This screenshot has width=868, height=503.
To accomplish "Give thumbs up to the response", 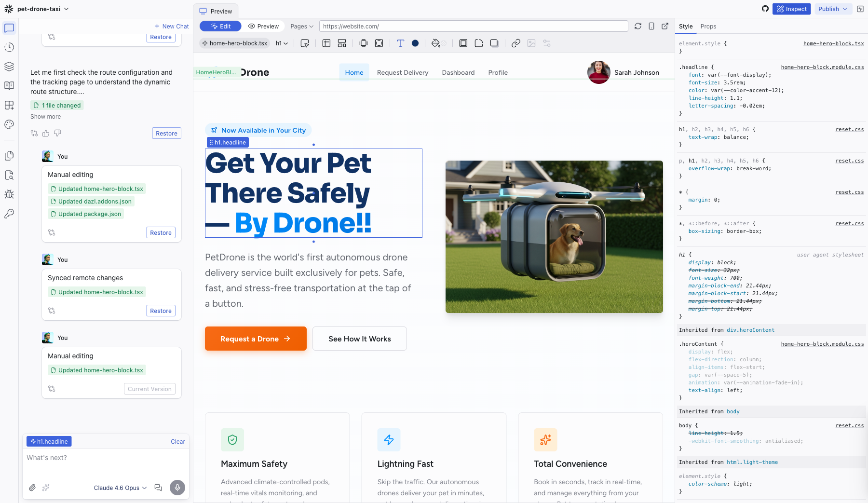I will click(46, 133).
